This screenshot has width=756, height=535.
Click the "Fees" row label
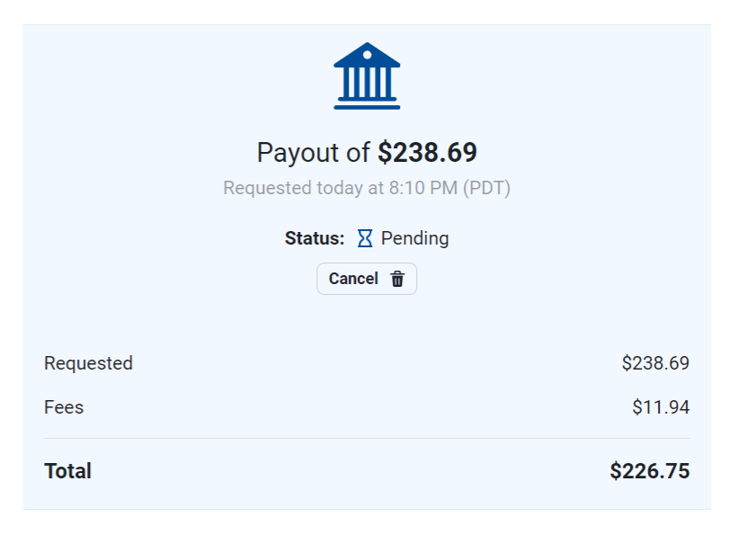[64, 407]
